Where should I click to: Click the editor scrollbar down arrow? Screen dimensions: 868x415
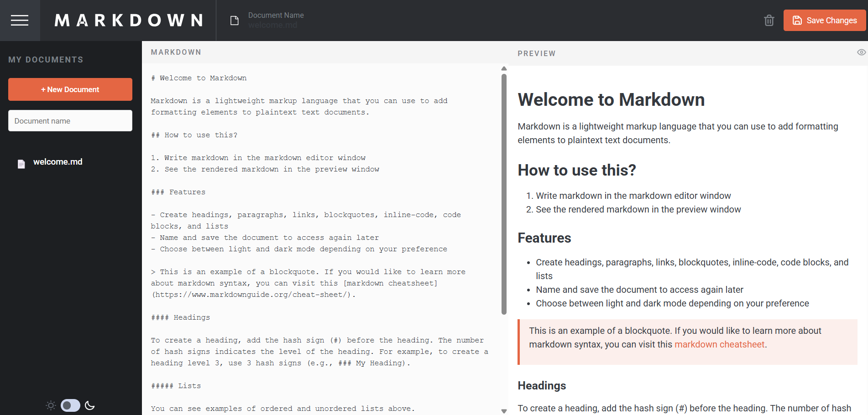point(504,411)
